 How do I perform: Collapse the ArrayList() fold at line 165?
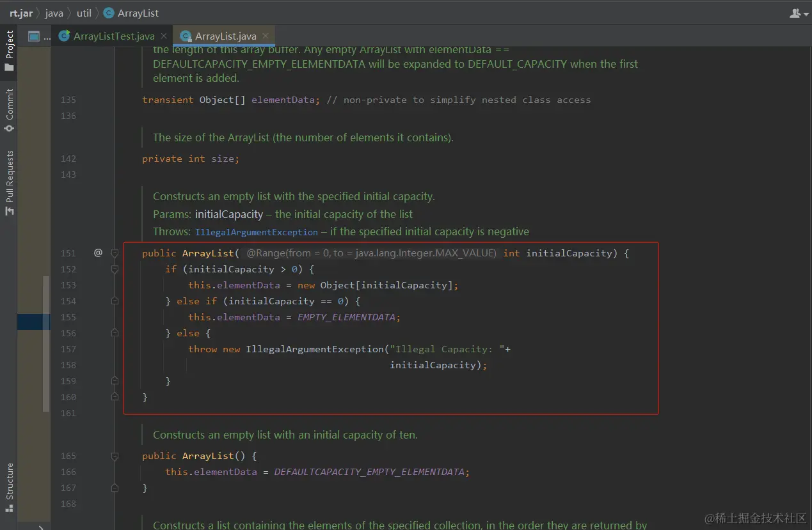115,456
